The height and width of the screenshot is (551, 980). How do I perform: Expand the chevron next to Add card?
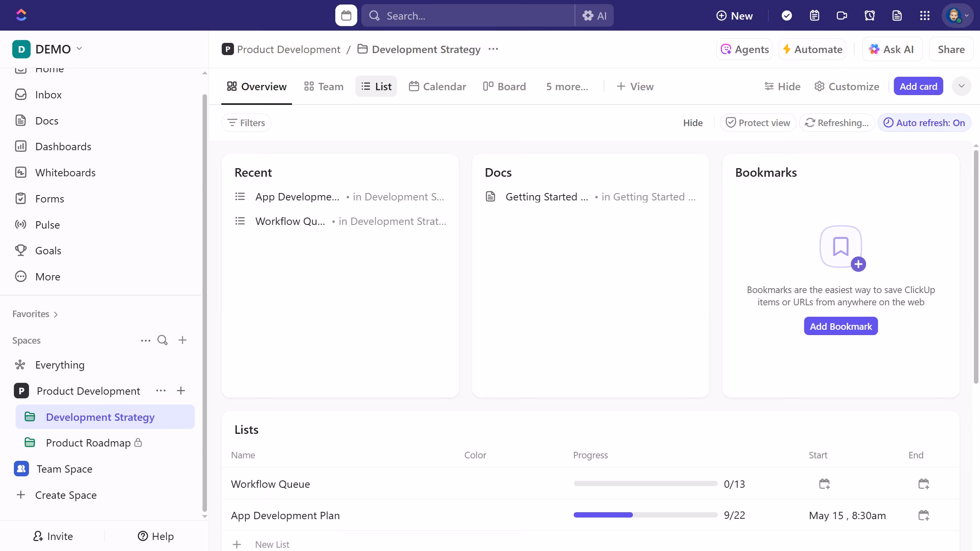pos(962,86)
